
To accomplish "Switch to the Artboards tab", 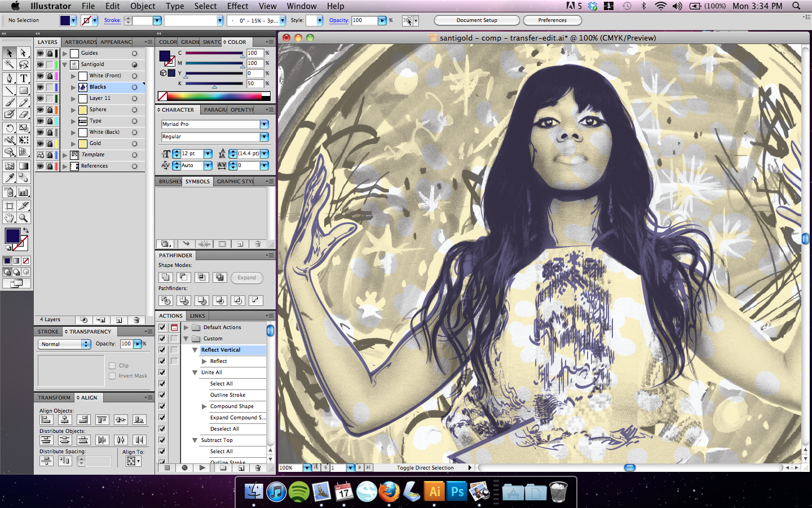I will [81, 42].
